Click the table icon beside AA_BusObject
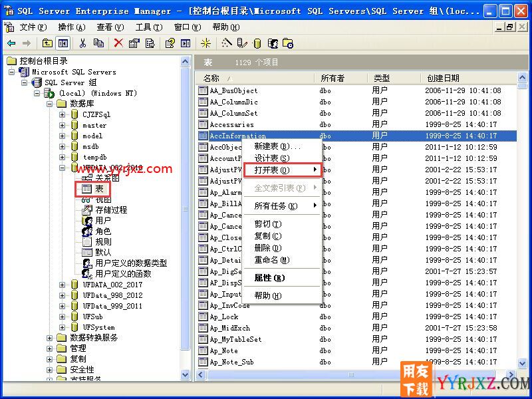Image resolution: width=532 pixels, height=399 pixels. (x=203, y=90)
